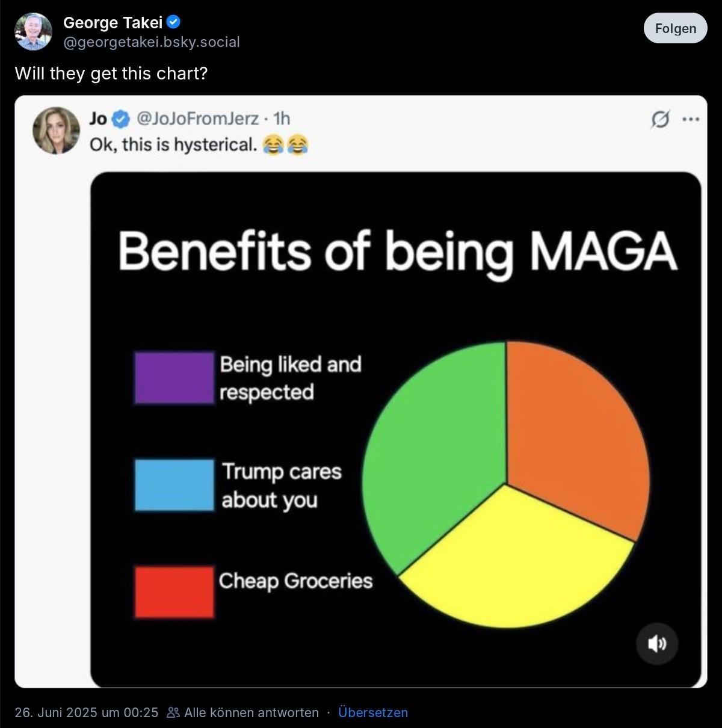Click Jo's profile picture in quoted post
722x728 pixels.
56,131
